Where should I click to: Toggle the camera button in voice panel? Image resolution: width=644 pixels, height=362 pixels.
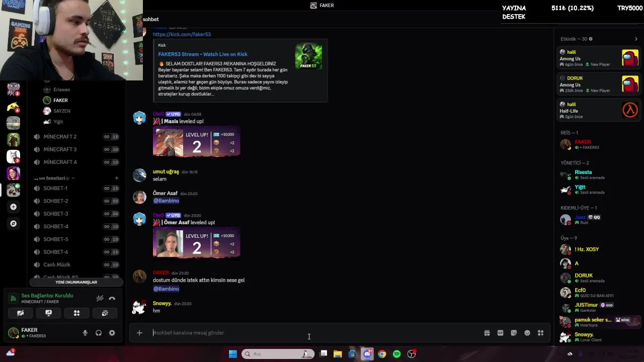click(x=21, y=313)
